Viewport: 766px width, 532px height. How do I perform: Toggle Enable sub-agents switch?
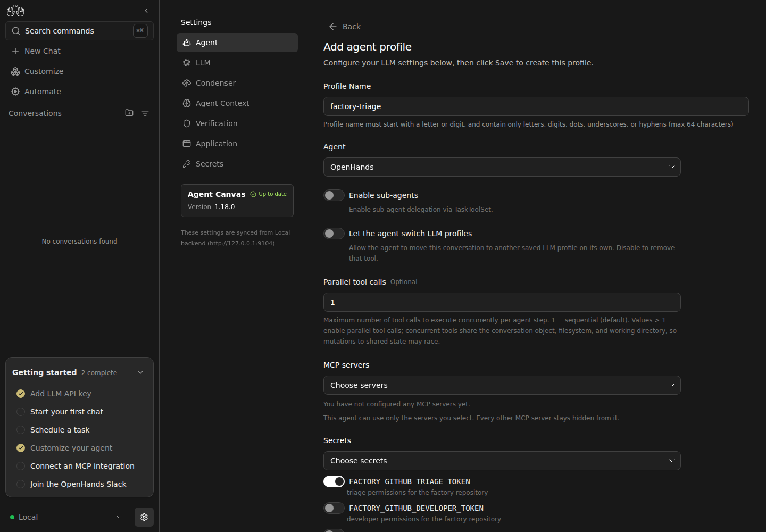(x=334, y=195)
